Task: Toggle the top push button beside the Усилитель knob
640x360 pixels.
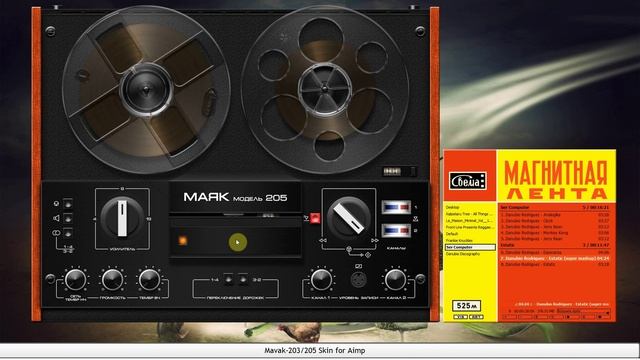Action: tap(68, 204)
